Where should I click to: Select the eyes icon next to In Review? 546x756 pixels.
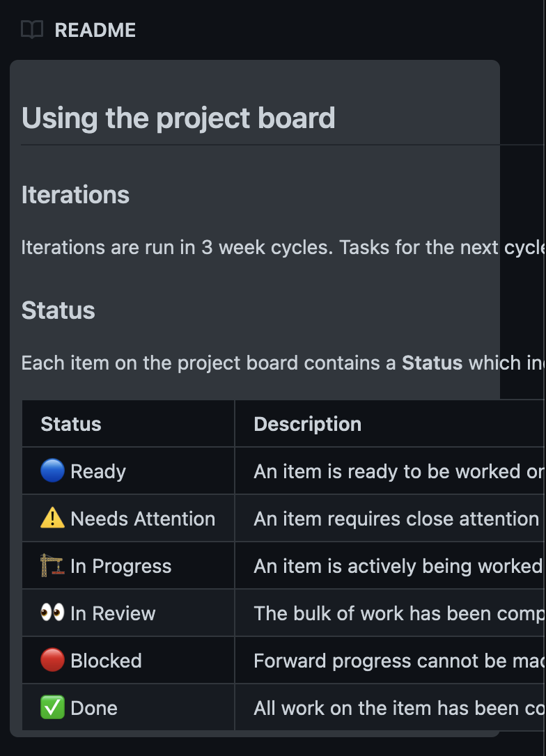point(52,613)
